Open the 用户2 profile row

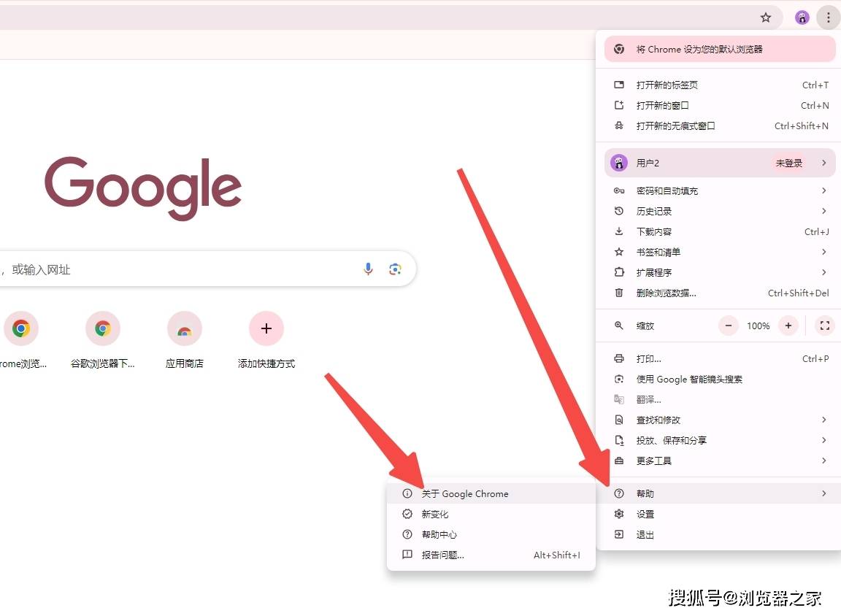(x=720, y=163)
